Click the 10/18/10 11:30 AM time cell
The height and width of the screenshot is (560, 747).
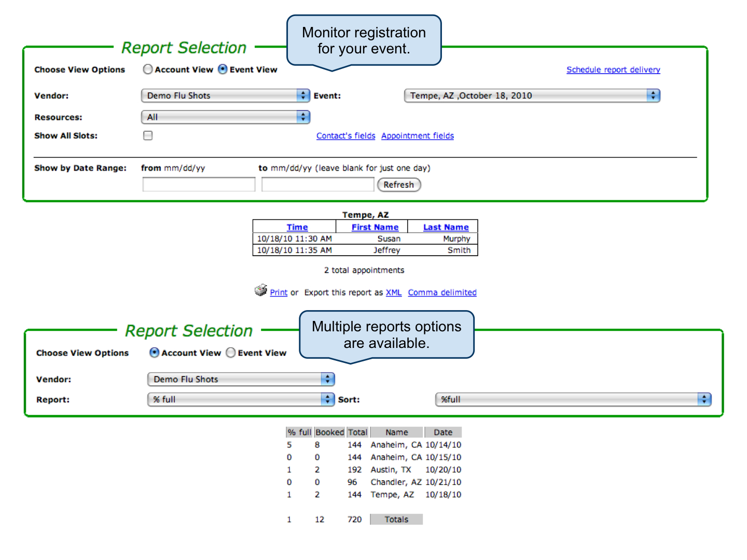coord(295,239)
